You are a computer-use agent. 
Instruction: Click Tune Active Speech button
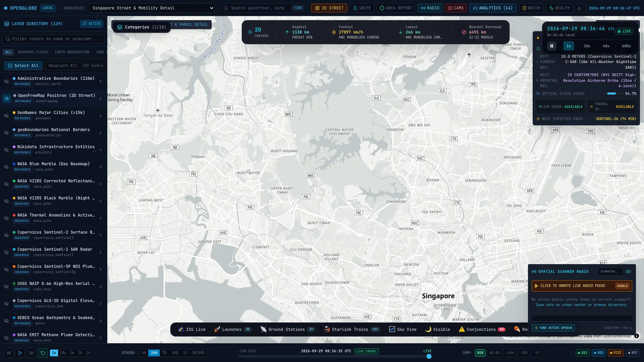553,328
